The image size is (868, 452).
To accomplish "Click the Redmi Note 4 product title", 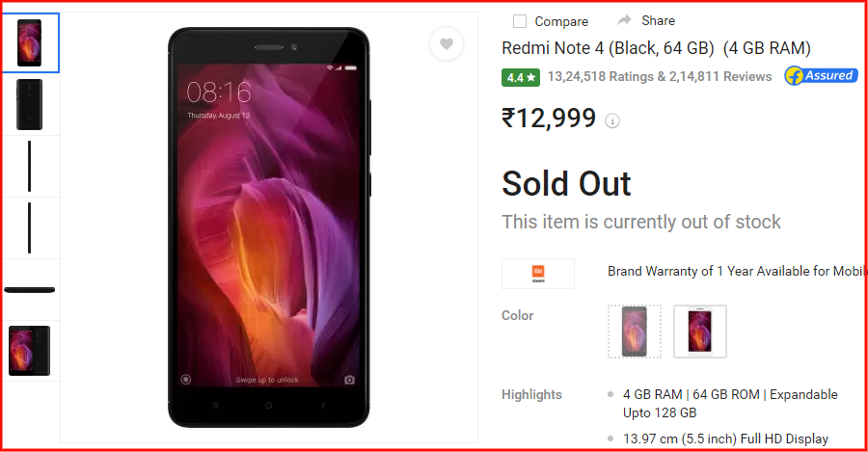I will point(656,48).
